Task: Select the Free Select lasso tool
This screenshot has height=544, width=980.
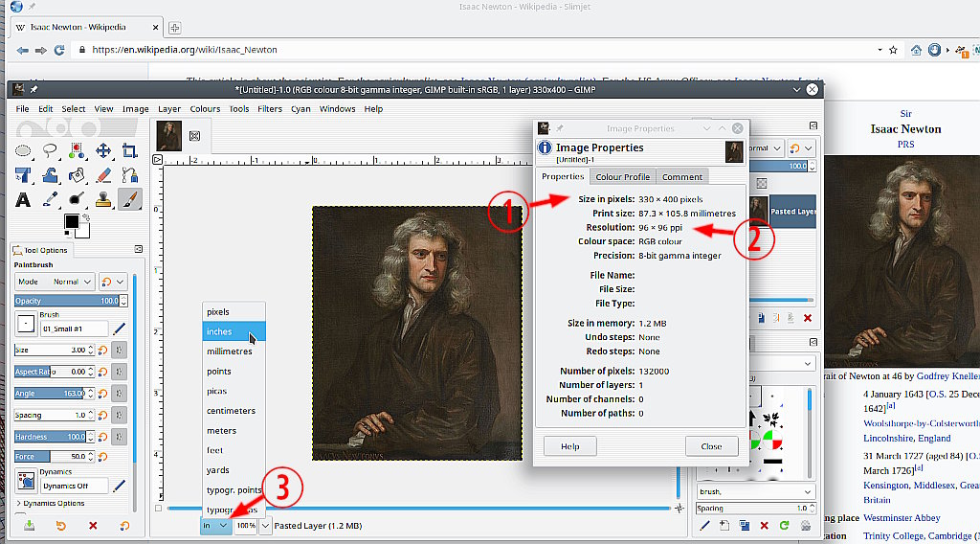Action: tap(50, 151)
